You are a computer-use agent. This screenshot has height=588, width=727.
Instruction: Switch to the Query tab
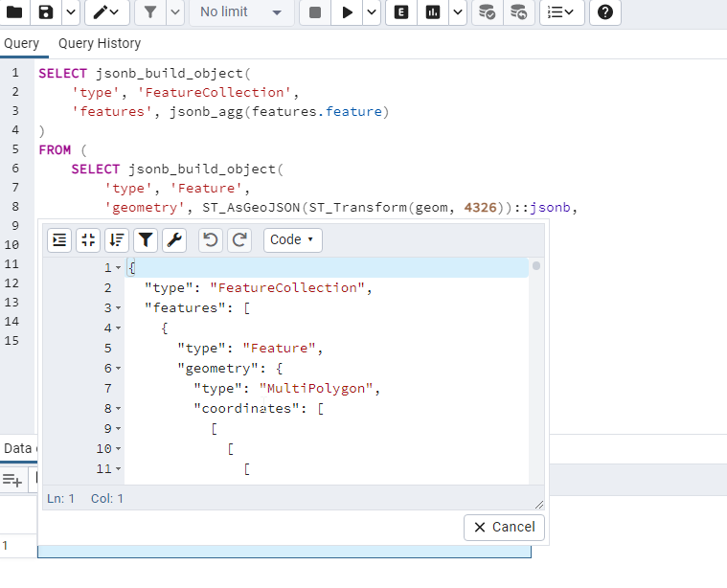pyautogui.click(x=22, y=44)
